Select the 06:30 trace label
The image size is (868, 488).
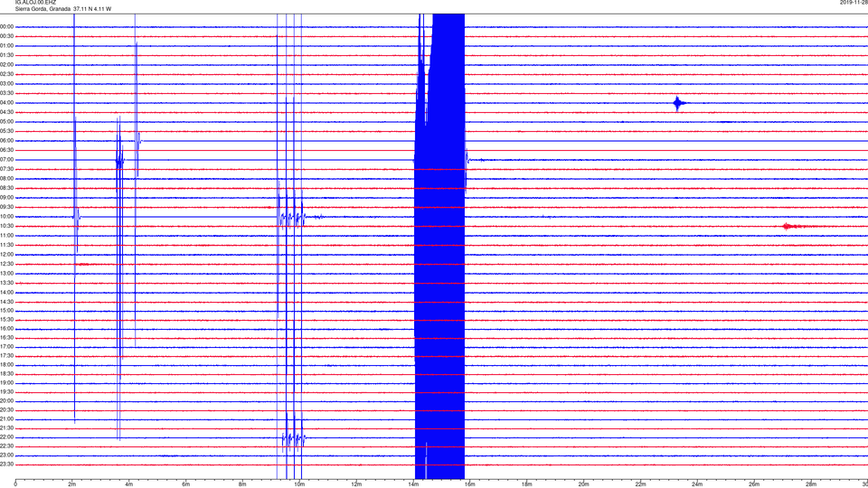pyautogui.click(x=6, y=150)
